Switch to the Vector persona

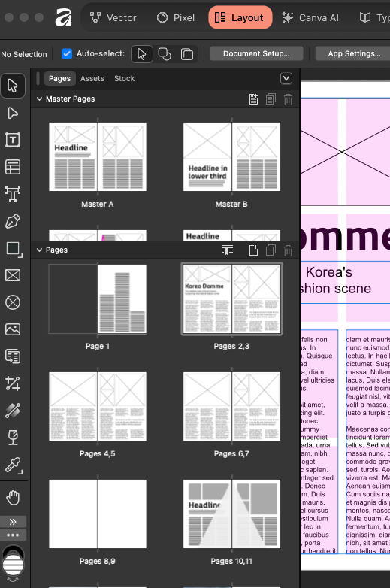(x=113, y=17)
